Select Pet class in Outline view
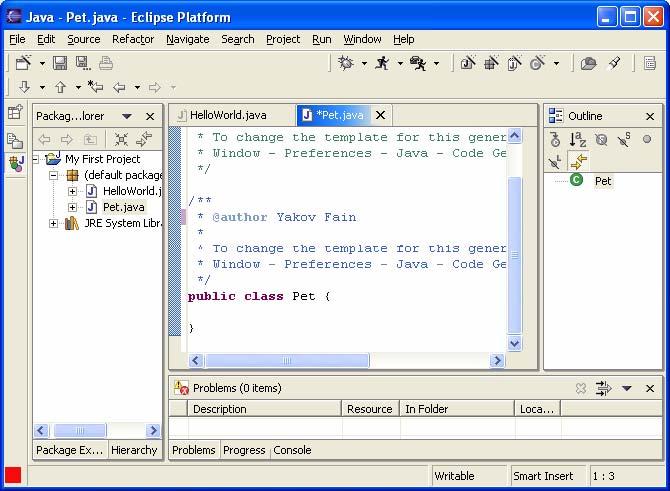This screenshot has width=670, height=491. pos(603,181)
